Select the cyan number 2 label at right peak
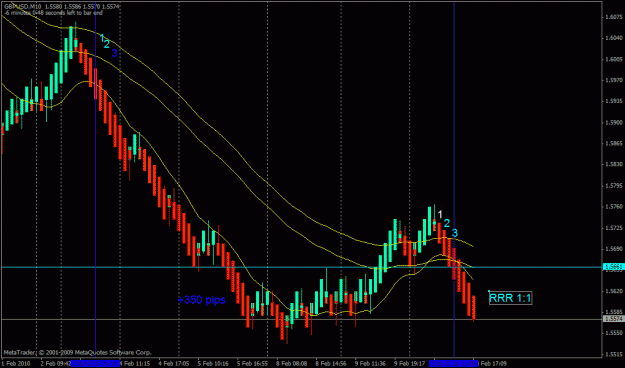This screenshot has height=368, width=625. (x=446, y=223)
